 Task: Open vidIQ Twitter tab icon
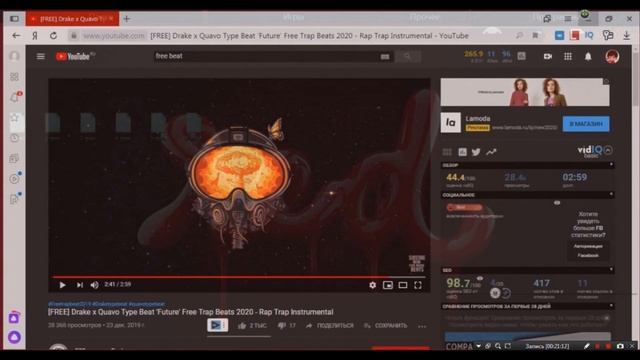click(476, 152)
